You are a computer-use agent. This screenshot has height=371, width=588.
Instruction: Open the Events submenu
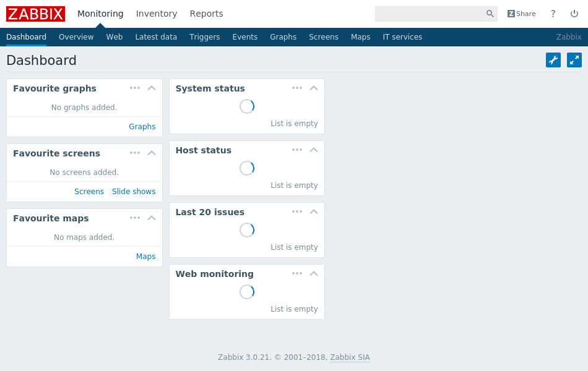pyautogui.click(x=245, y=36)
